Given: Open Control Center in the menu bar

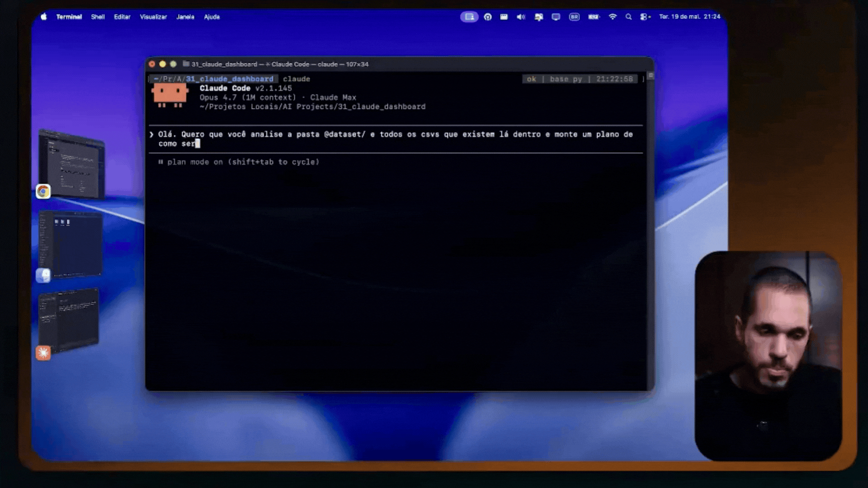Looking at the screenshot, I should pos(645,17).
